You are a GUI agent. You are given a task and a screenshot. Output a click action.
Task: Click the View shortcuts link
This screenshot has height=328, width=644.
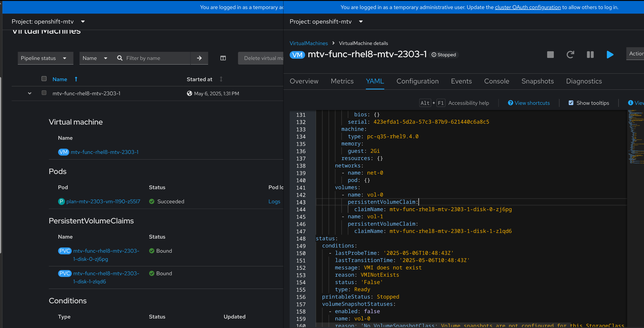(532, 103)
